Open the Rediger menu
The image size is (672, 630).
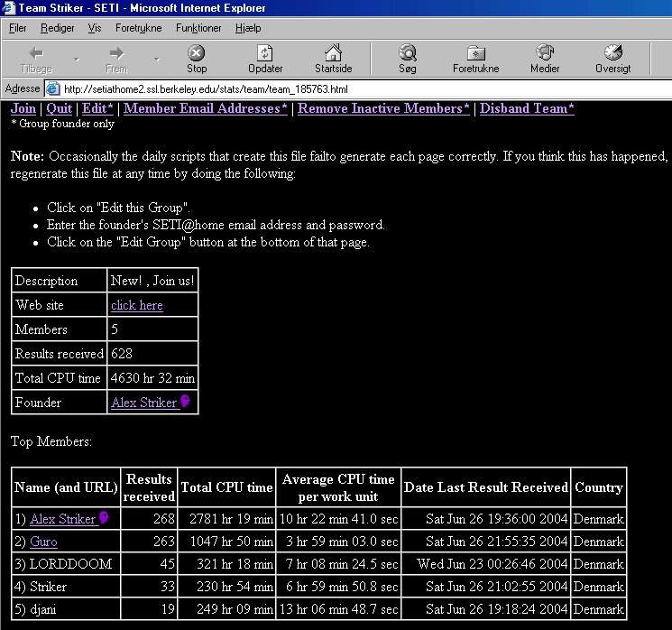(x=58, y=28)
